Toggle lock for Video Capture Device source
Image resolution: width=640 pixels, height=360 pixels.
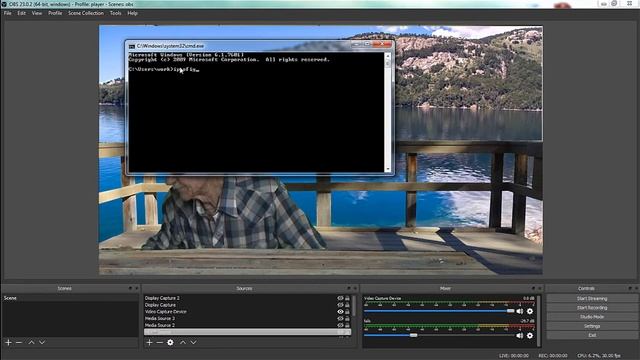tap(347, 311)
